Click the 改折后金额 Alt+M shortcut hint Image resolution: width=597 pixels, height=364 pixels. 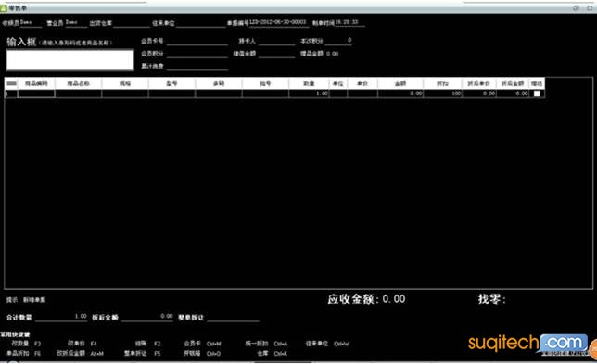tap(80, 354)
